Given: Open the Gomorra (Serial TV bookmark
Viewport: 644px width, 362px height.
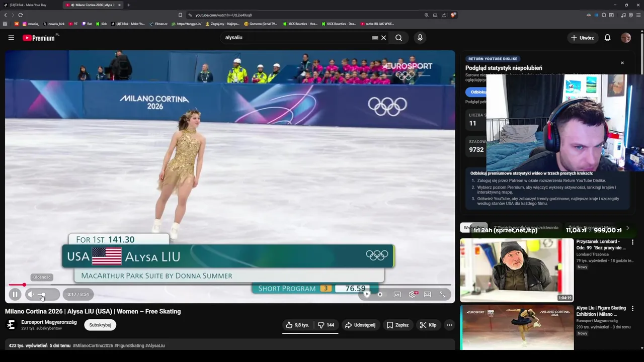Looking at the screenshot, I should coord(261,24).
